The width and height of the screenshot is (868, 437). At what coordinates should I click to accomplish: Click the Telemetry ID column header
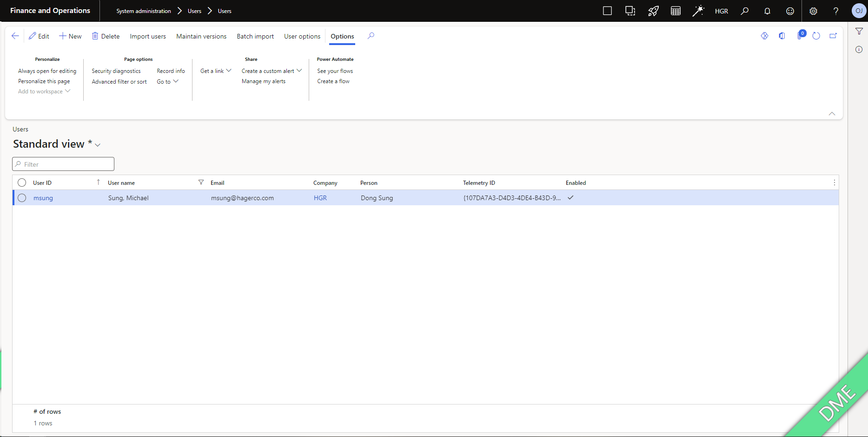pyautogui.click(x=479, y=183)
